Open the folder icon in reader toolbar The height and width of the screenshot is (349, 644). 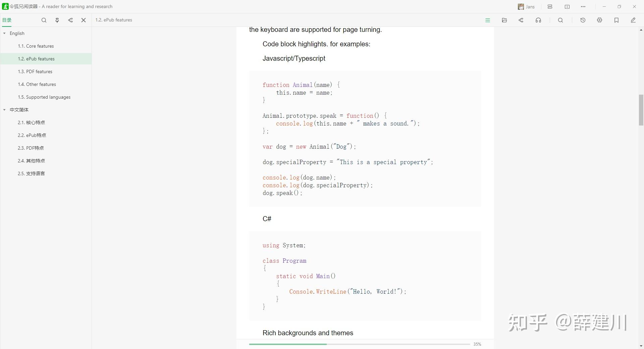pos(504,20)
